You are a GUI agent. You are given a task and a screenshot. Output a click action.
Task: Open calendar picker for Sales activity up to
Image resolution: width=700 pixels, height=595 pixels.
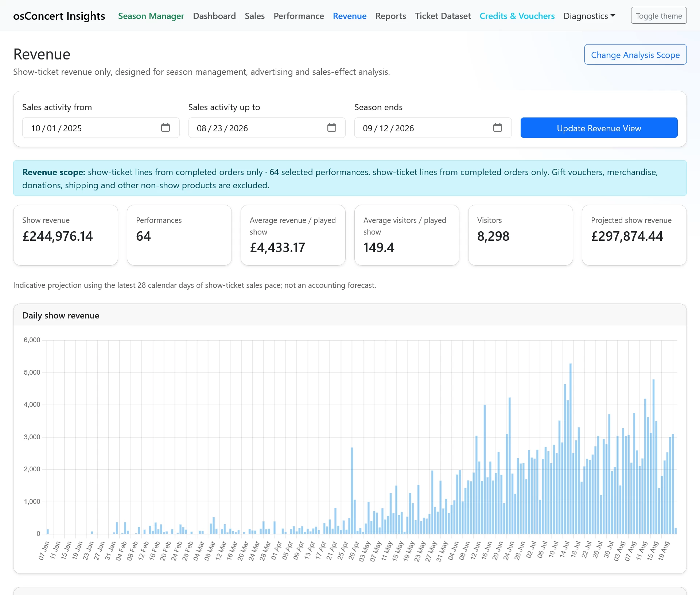(331, 128)
